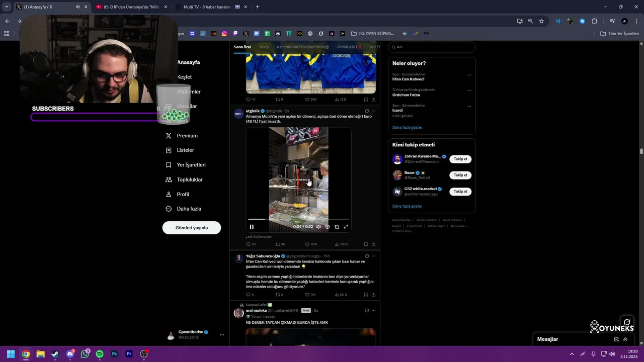The height and width of the screenshot is (362, 644).
Task: Like the etginlik post with 434 likes
Action: click(311, 244)
